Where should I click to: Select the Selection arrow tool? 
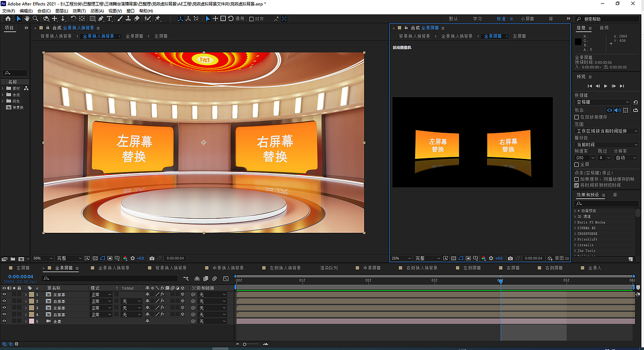tap(19, 19)
